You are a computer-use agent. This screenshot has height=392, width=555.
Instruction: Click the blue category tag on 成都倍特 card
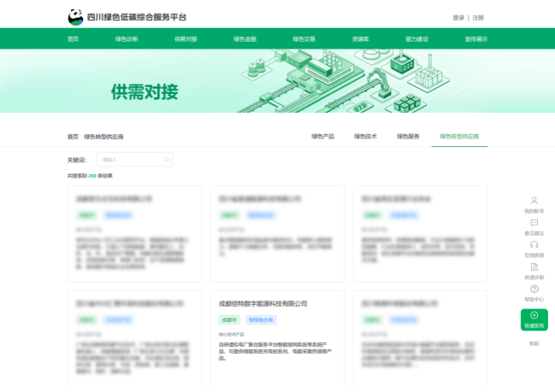261,319
